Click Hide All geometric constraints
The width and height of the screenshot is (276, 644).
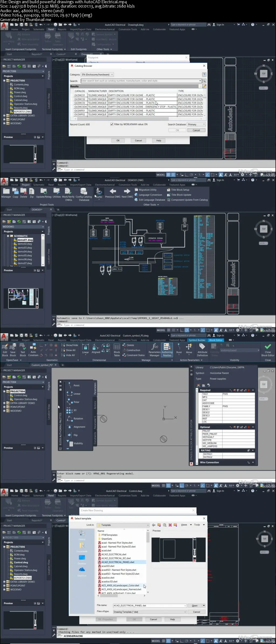point(68,355)
